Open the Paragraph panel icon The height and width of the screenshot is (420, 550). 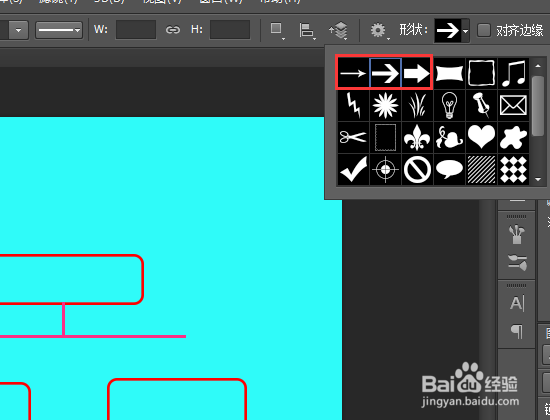[517, 331]
